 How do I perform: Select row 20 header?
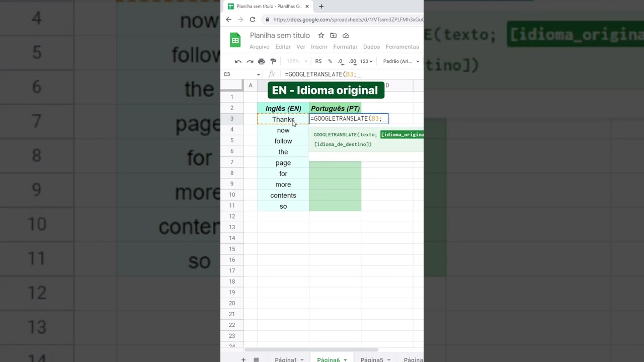(232, 303)
